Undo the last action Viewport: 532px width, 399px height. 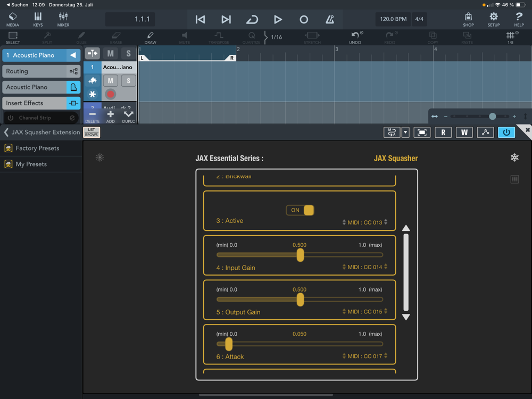click(355, 38)
